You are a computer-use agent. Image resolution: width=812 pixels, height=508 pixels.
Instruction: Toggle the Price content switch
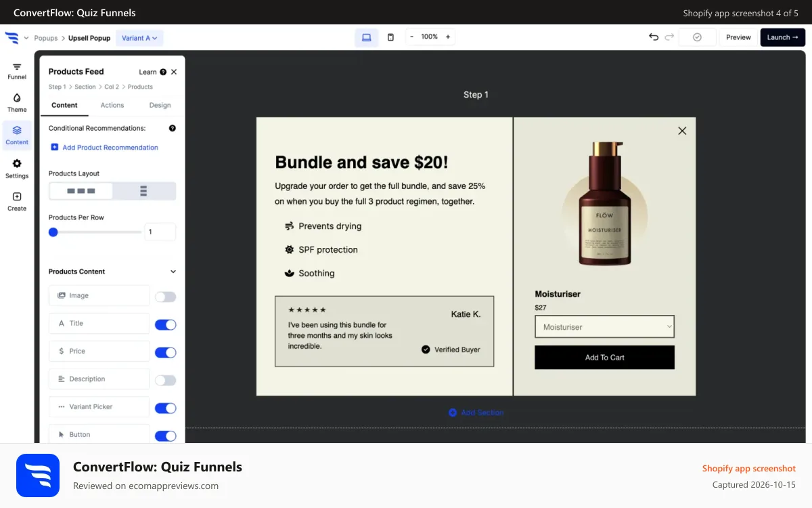(x=165, y=352)
